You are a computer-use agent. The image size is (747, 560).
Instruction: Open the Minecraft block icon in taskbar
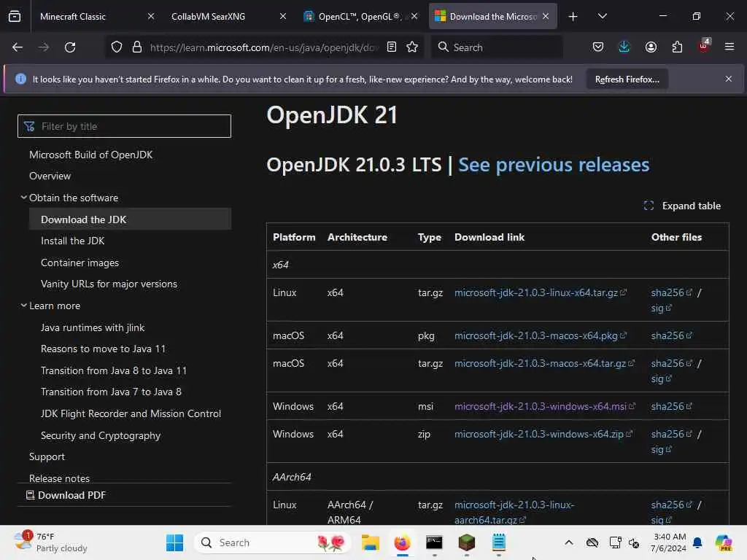coord(466,542)
